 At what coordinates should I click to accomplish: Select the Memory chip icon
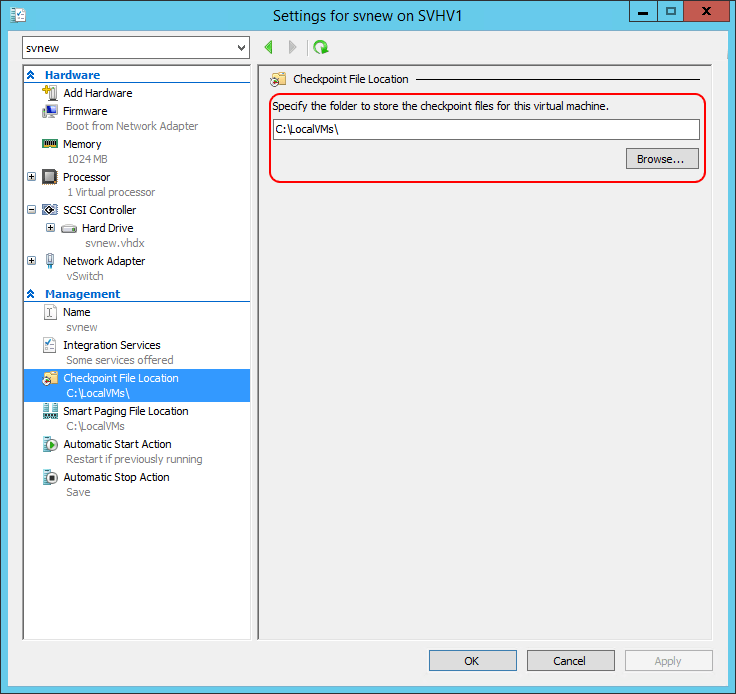[x=50, y=144]
